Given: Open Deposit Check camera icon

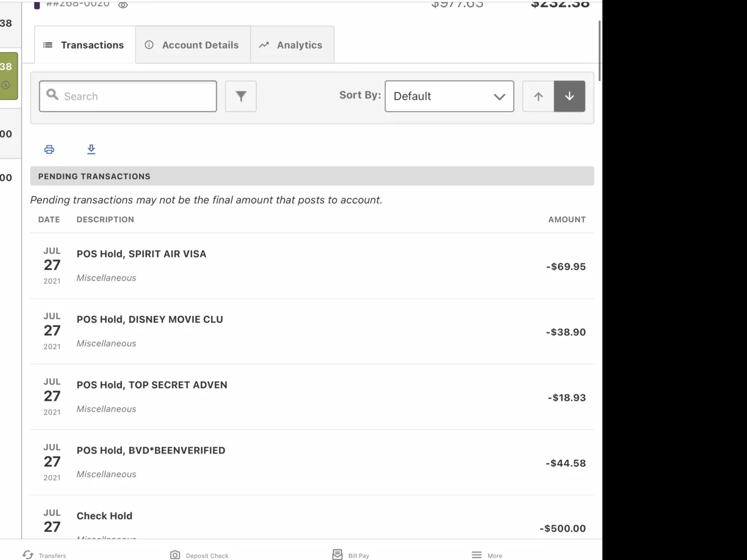Looking at the screenshot, I should click(175, 554).
